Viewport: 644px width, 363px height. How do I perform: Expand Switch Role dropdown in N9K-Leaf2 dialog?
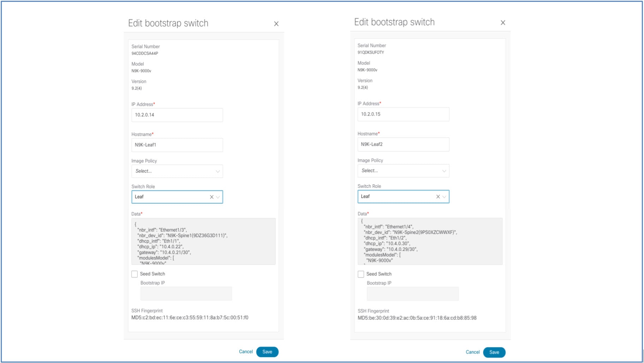click(444, 197)
